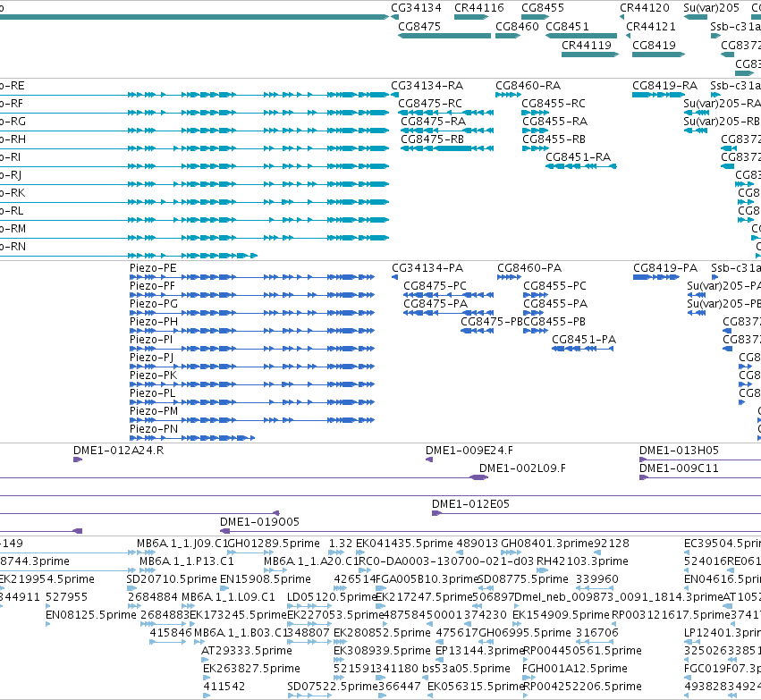Select EST label SD20710.5prime
This screenshot has width=761, height=700.
click(x=172, y=579)
